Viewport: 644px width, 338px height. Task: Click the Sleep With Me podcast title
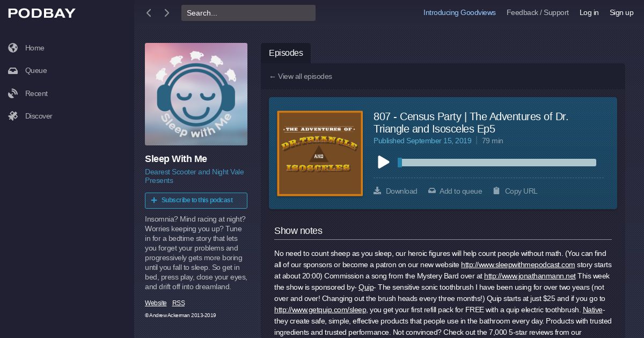tap(176, 159)
